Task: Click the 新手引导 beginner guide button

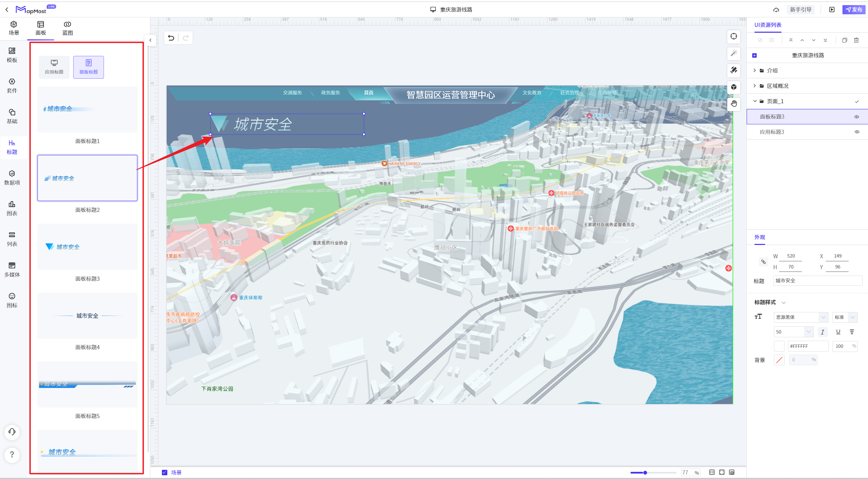Action: (x=801, y=10)
